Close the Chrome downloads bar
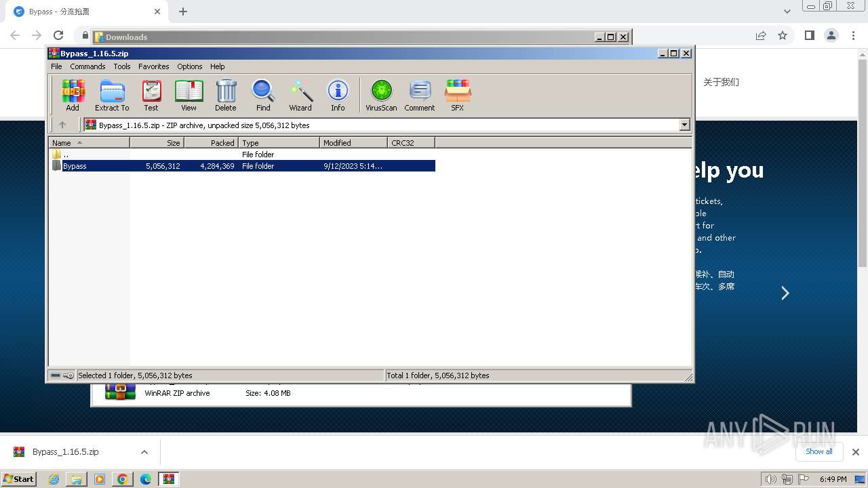Screen dimensions: 868x488 coord(855,452)
